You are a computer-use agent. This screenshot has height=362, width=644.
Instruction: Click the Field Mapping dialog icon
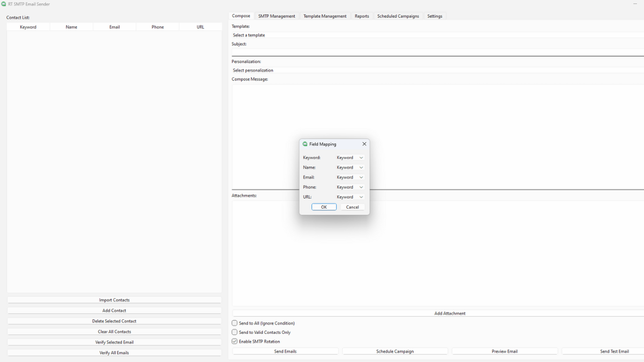305,144
